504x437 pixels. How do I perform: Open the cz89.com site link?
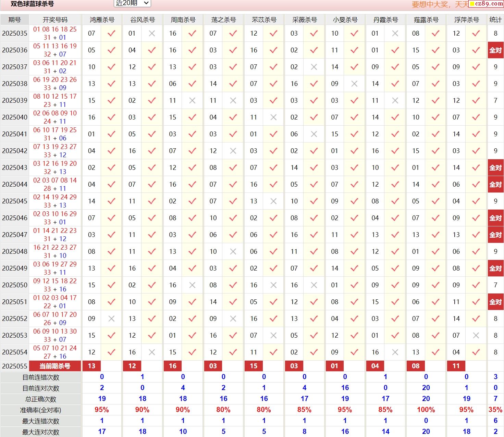pyautogui.click(x=486, y=4)
